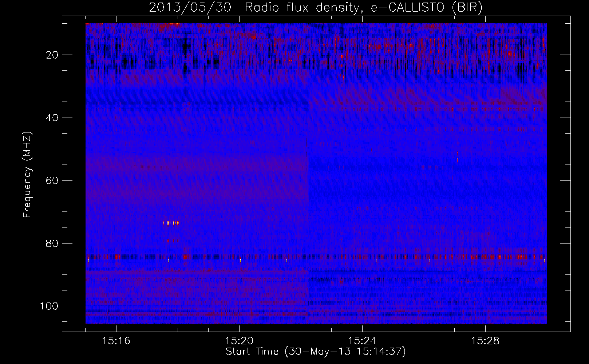
Task: Click the 20 frequency tick label
Action: tap(52, 55)
